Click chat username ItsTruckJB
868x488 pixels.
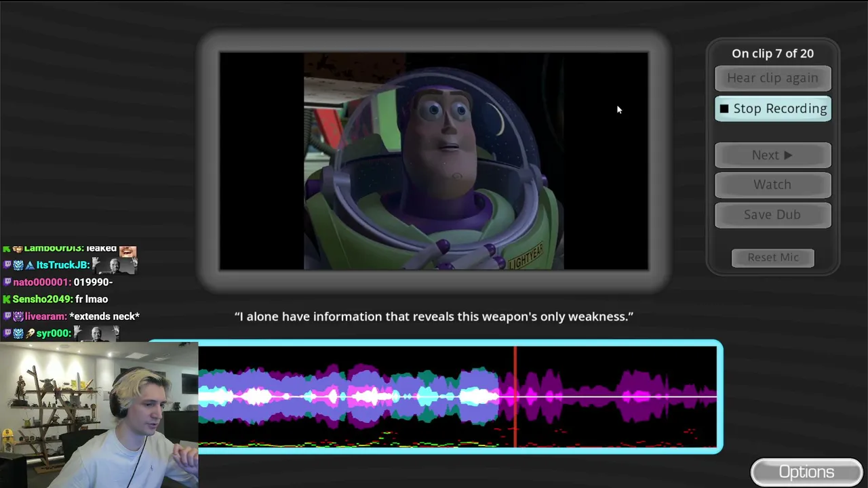coord(62,265)
